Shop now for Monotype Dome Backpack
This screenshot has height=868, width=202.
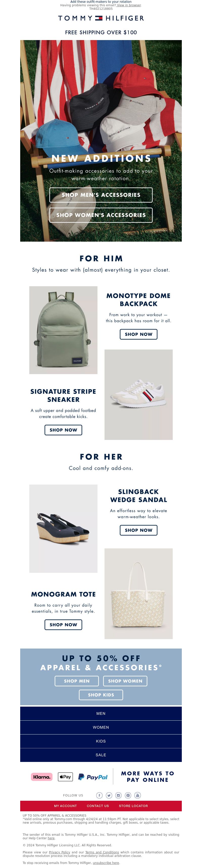pos(138,334)
